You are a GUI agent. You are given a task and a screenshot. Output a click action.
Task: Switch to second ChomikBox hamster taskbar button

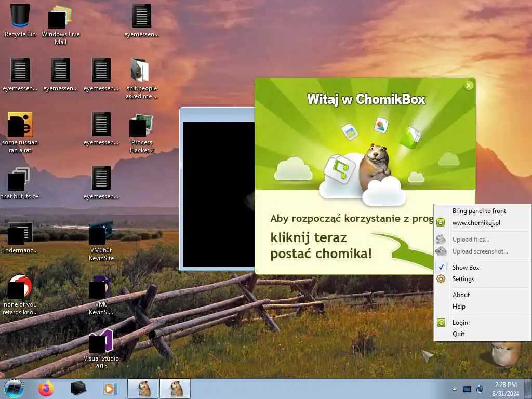[175, 389]
